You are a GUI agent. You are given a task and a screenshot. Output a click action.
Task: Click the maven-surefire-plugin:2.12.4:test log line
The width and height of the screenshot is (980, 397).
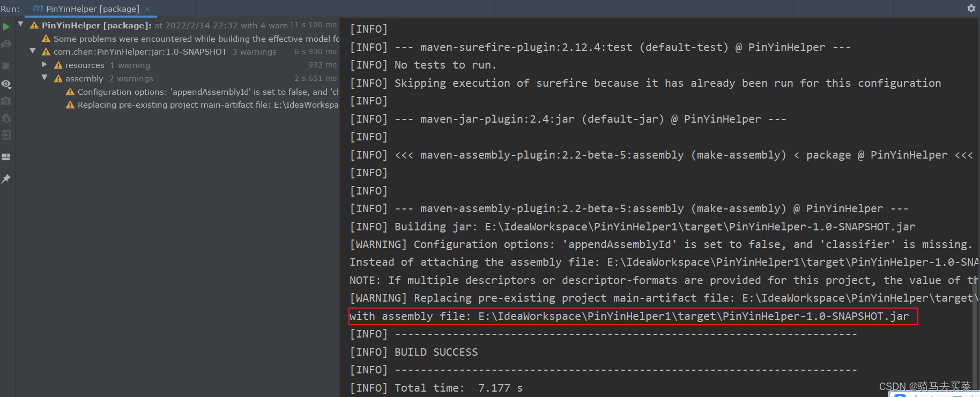tap(600, 47)
